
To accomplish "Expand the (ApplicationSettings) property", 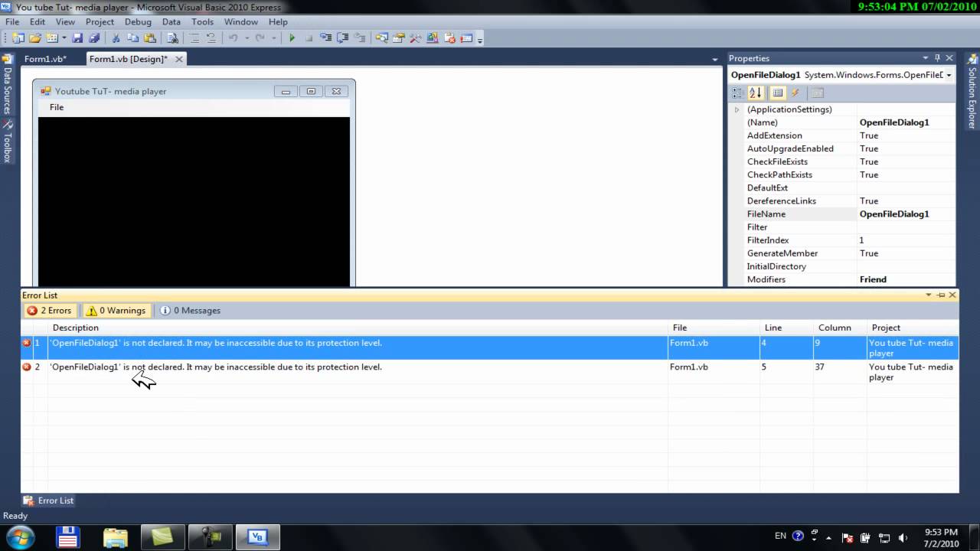I will point(737,109).
